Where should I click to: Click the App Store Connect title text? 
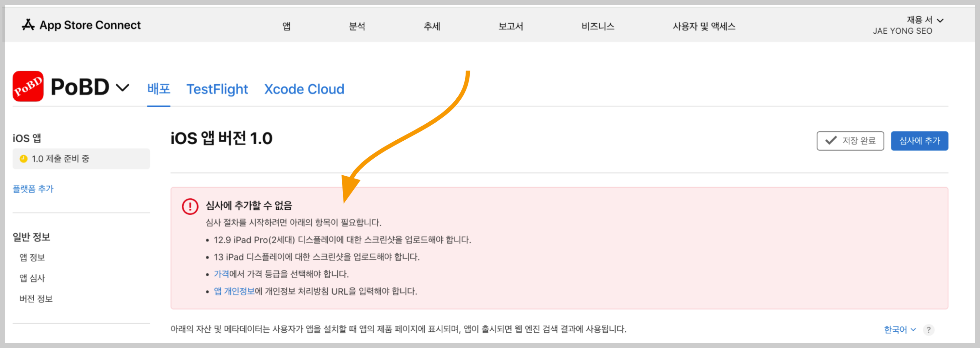coord(90,25)
